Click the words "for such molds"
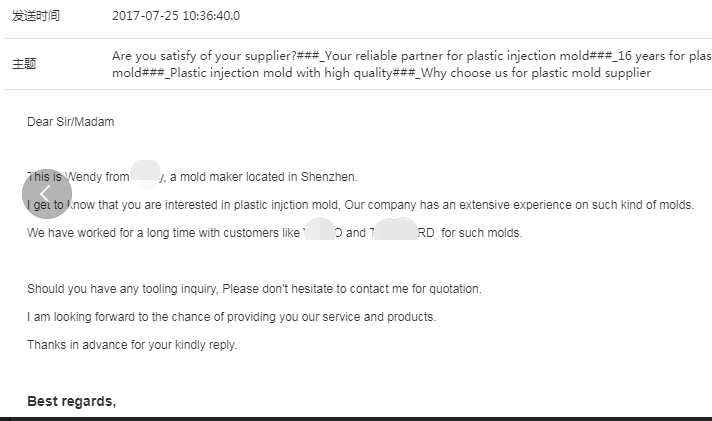 [x=482, y=233]
